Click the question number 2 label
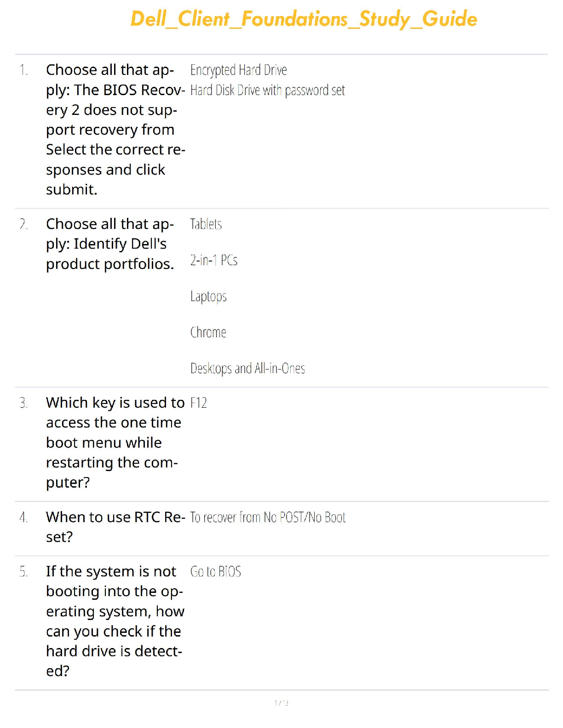The image size is (563, 728). point(23,224)
